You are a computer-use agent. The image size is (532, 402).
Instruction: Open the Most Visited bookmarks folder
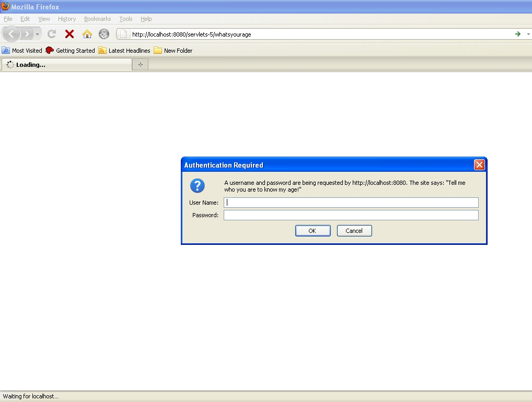point(22,50)
